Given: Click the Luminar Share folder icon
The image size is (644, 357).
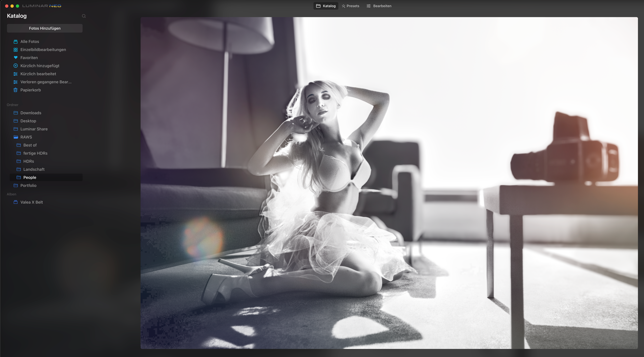Looking at the screenshot, I should [x=16, y=129].
